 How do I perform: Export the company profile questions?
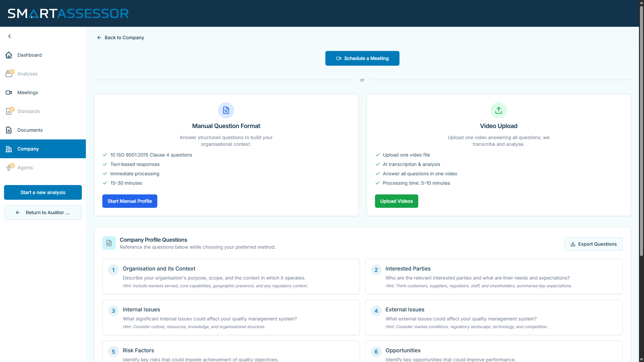593,244
